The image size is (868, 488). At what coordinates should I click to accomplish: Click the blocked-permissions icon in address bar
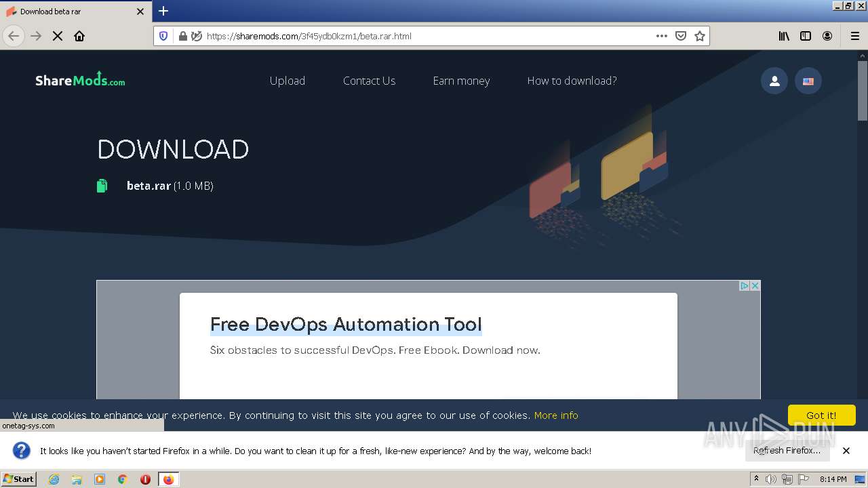(x=197, y=36)
